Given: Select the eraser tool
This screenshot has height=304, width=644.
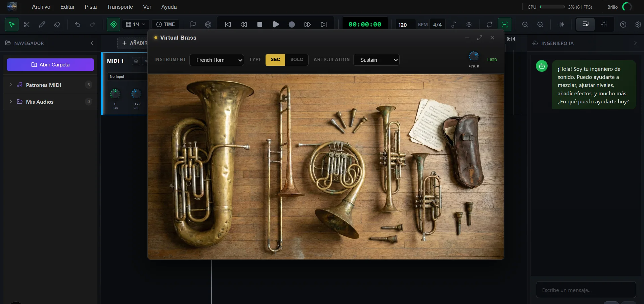Looking at the screenshot, I should [x=57, y=24].
